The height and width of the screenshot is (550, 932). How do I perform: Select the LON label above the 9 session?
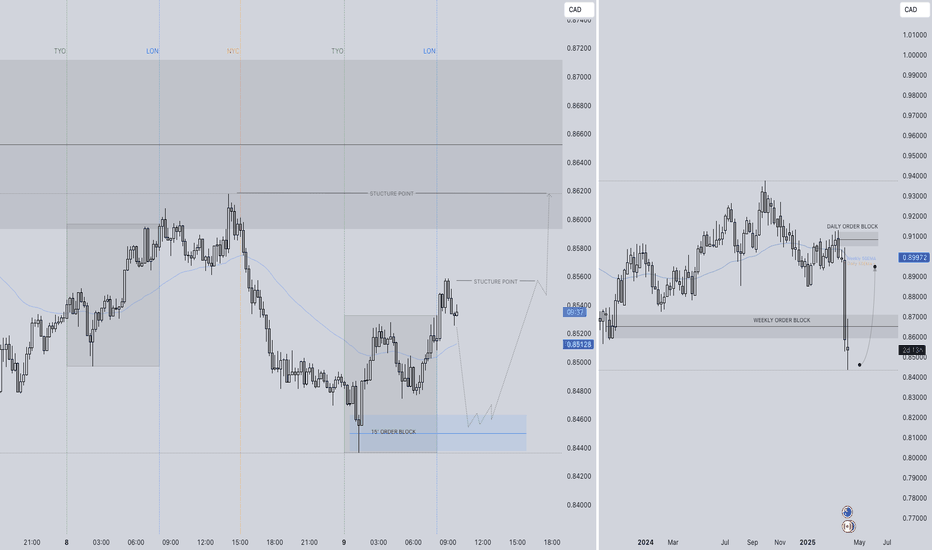[x=429, y=51]
